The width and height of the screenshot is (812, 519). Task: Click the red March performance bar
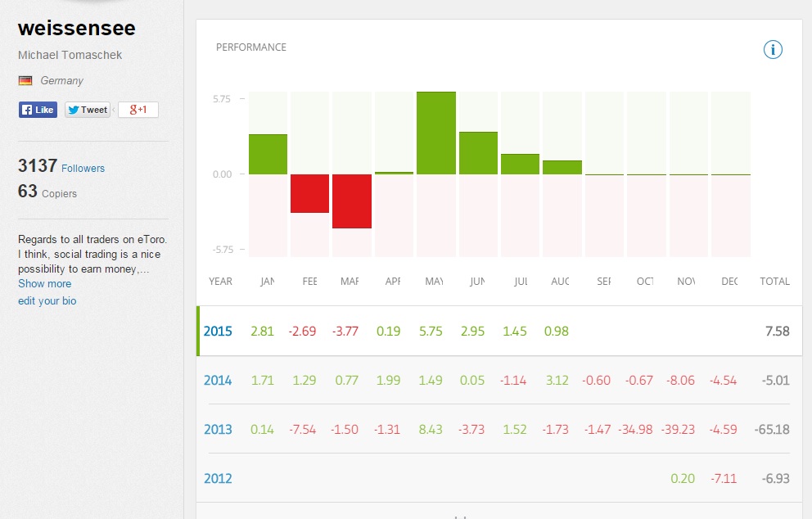pyautogui.click(x=352, y=201)
